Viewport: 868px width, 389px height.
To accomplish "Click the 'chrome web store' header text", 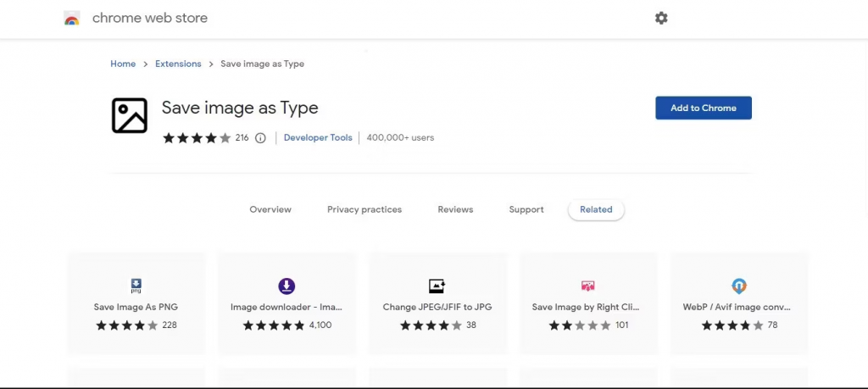I will click(x=150, y=18).
